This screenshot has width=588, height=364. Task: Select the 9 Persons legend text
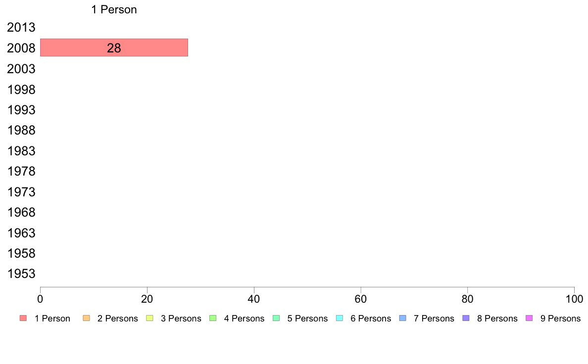click(561, 318)
